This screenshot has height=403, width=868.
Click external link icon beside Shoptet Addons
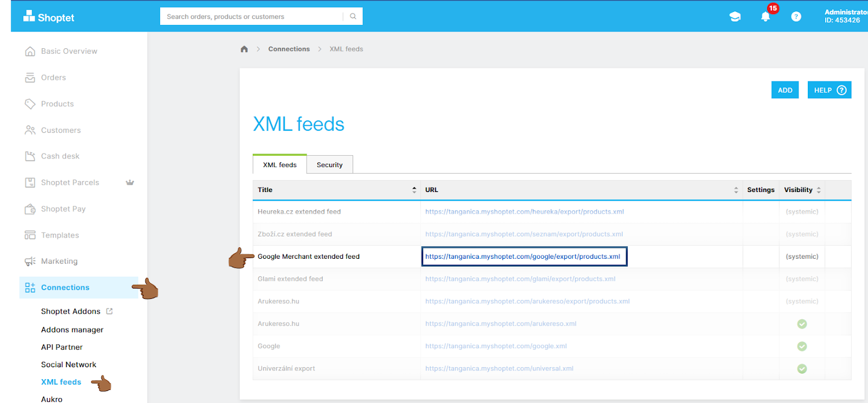coord(110,311)
